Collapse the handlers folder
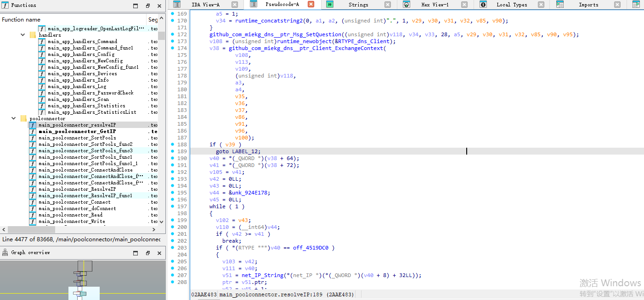The image size is (644, 300). pyautogui.click(x=23, y=35)
